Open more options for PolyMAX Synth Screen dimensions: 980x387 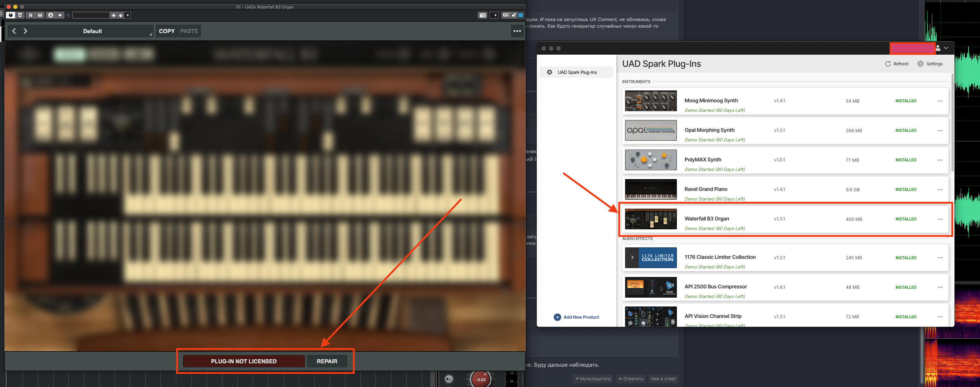(940, 160)
